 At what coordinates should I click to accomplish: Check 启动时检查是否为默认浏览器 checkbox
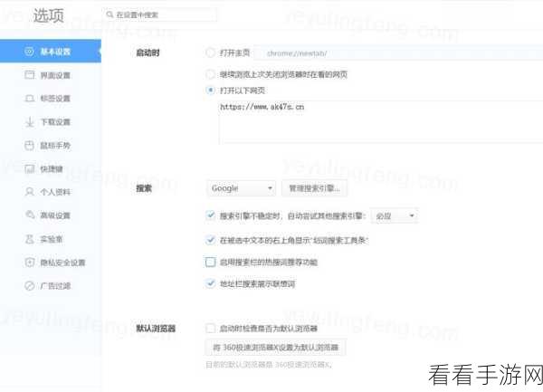[210, 328]
